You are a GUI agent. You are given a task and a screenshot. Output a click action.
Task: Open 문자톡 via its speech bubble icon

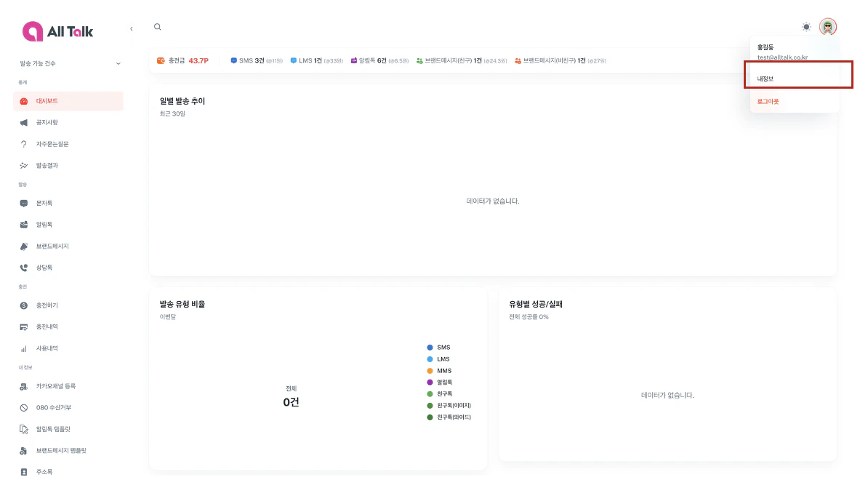click(x=23, y=202)
